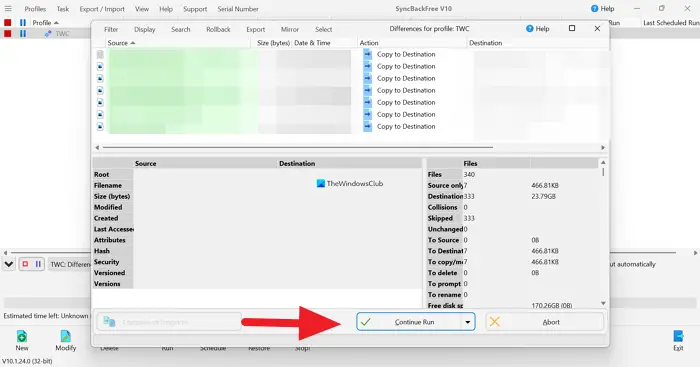Click the Exit icon in main window
The width and height of the screenshot is (700, 367).
point(678,336)
